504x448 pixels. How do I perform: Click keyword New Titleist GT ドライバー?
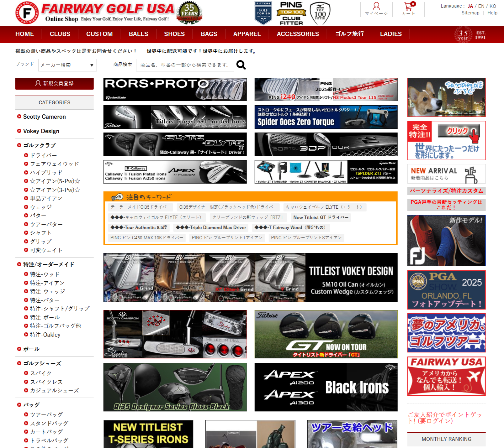click(x=321, y=217)
